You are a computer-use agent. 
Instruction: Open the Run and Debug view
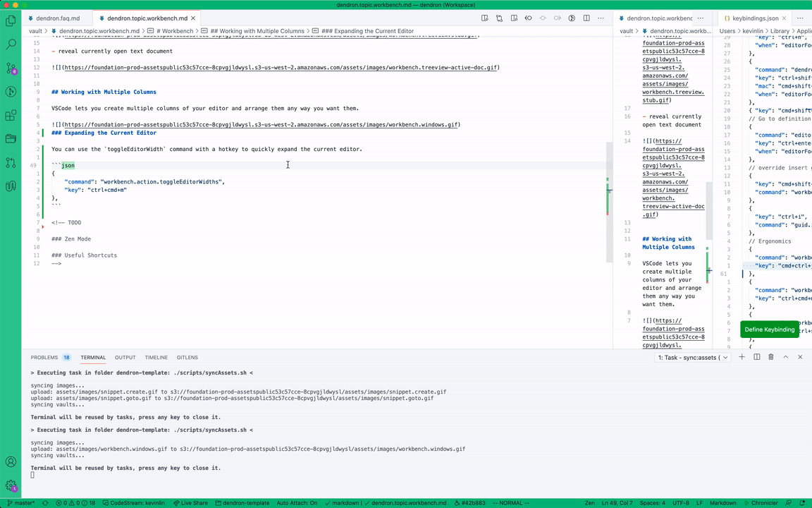coord(11,92)
